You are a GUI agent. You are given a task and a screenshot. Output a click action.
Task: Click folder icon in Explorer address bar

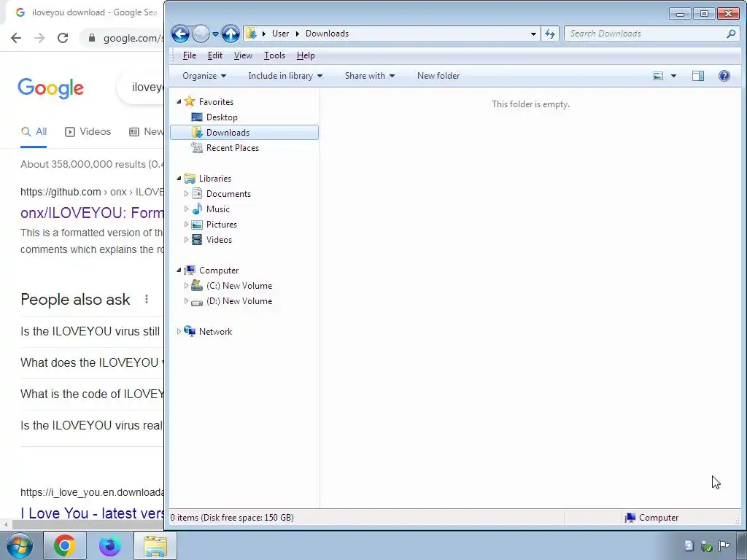click(251, 34)
